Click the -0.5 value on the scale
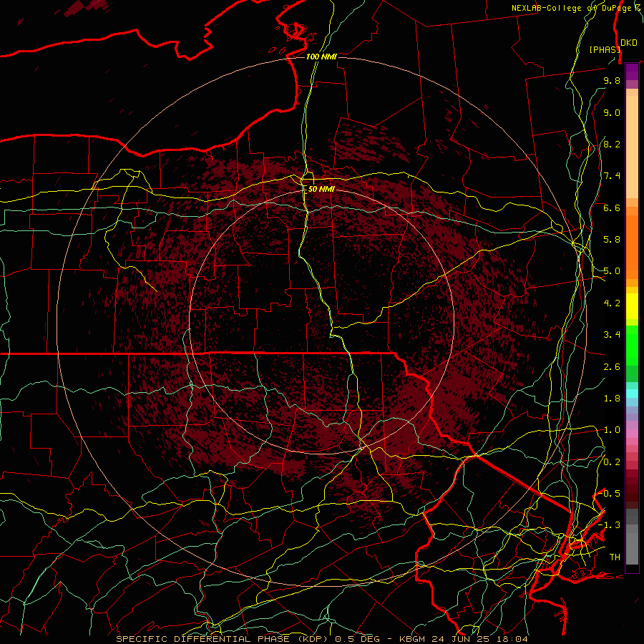 [610, 494]
